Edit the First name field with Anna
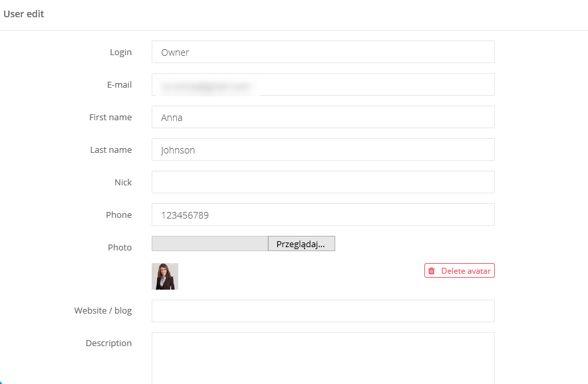The width and height of the screenshot is (588, 384). pos(323,117)
